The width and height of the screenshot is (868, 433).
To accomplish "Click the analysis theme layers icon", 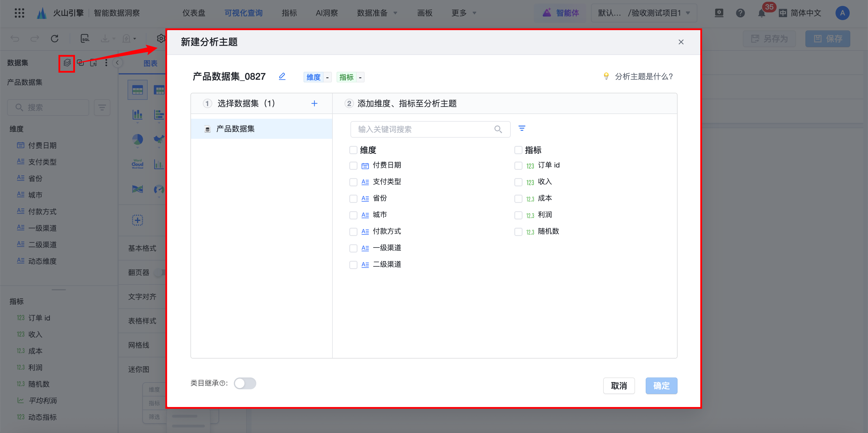I will (x=67, y=63).
